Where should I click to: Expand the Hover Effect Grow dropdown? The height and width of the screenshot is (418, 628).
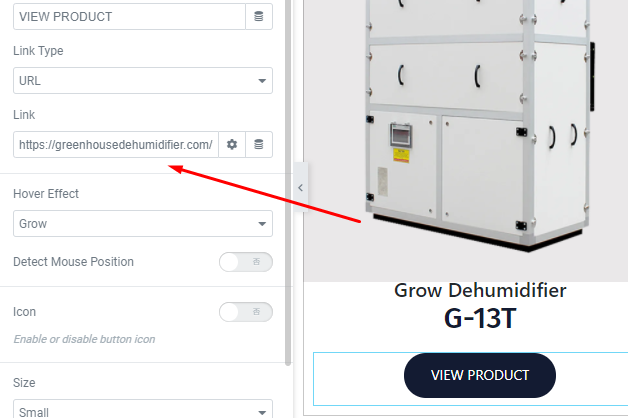coord(143,223)
